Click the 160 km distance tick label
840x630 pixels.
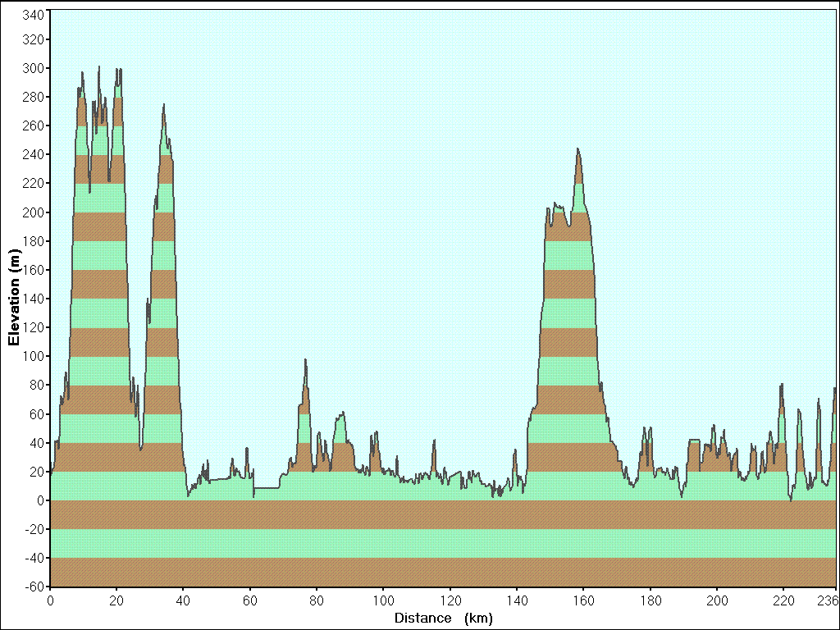point(583,601)
